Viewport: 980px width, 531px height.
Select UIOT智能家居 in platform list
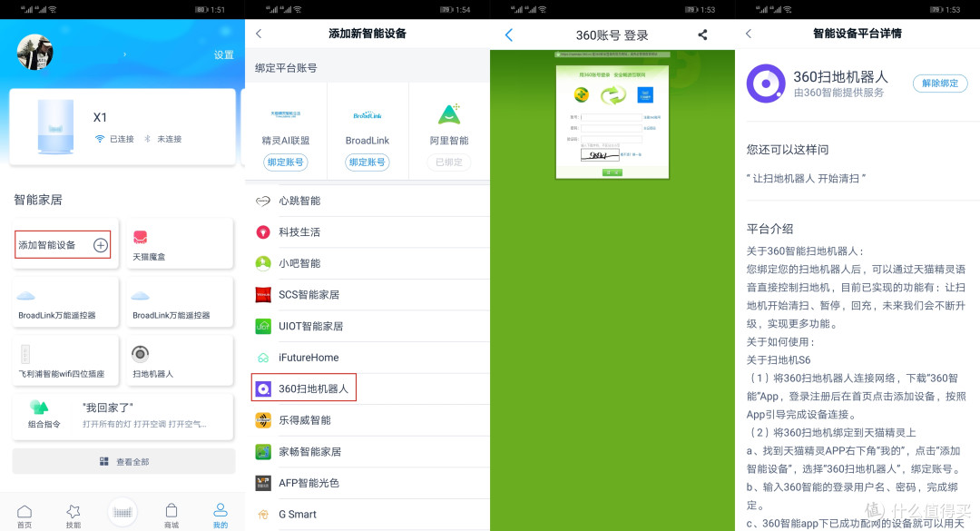(367, 326)
